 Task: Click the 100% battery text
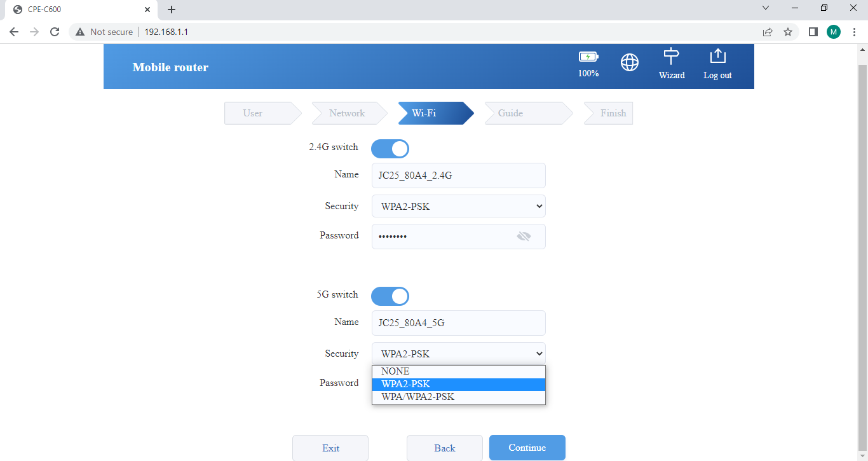588,73
